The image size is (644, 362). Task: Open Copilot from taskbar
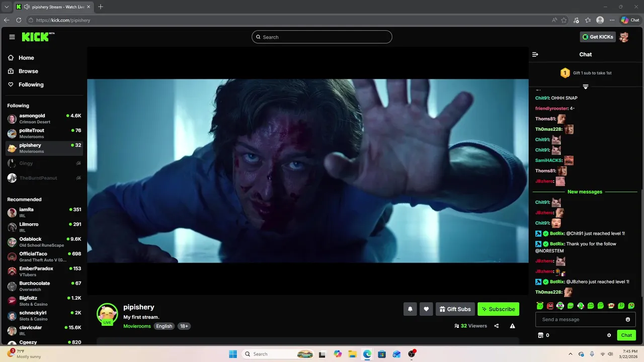pyautogui.click(x=338, y=354)
